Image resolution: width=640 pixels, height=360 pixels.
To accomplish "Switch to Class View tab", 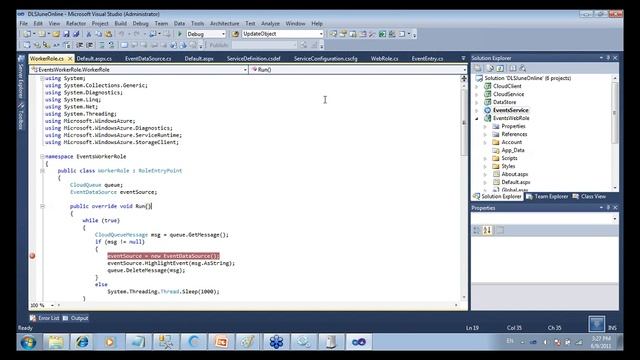I will (x=589, y=196).
